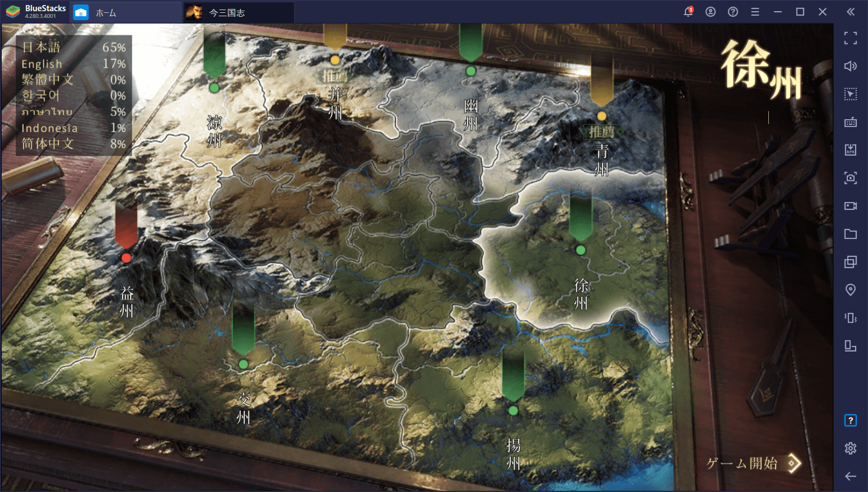868x492 pixels.
Task: Toggle fullscreen mode icon in sidebar
Action: (851, 38)
